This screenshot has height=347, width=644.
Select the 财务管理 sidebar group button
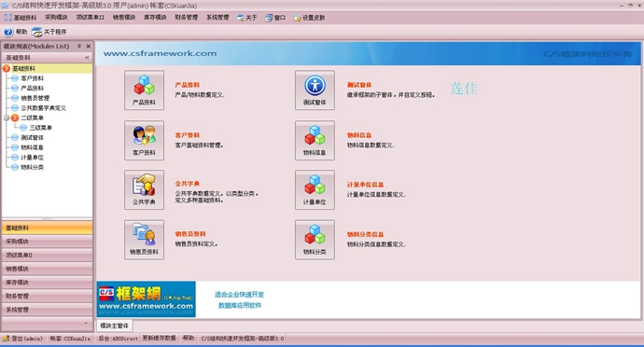click(x=47, y=296)
